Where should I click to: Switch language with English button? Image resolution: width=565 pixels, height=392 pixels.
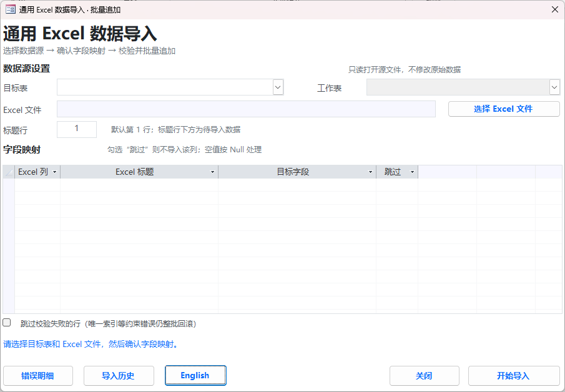(195, 375)
